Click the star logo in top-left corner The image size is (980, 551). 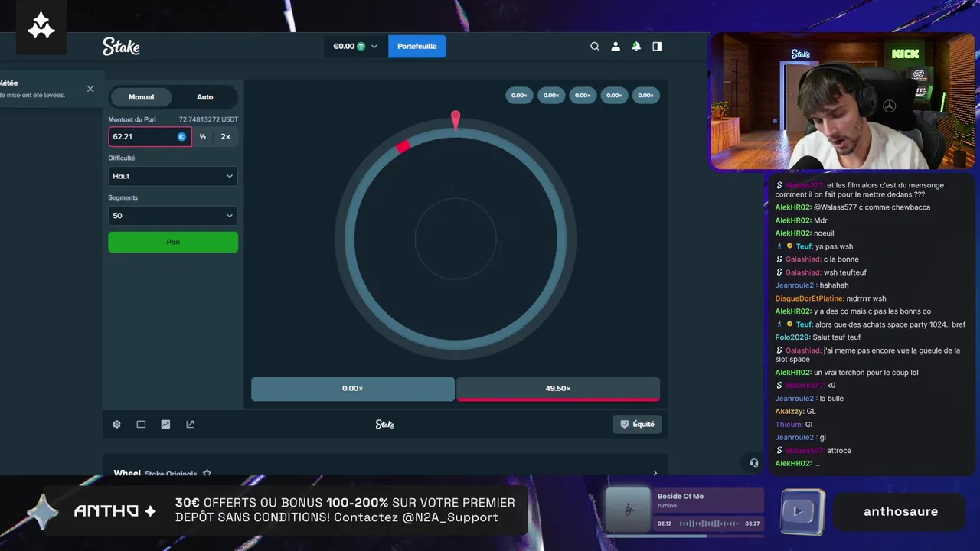(x=41, y=27)
